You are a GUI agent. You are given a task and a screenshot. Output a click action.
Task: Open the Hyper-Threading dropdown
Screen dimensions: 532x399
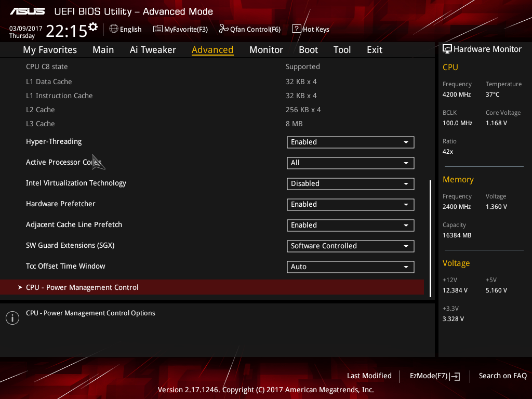351,142
